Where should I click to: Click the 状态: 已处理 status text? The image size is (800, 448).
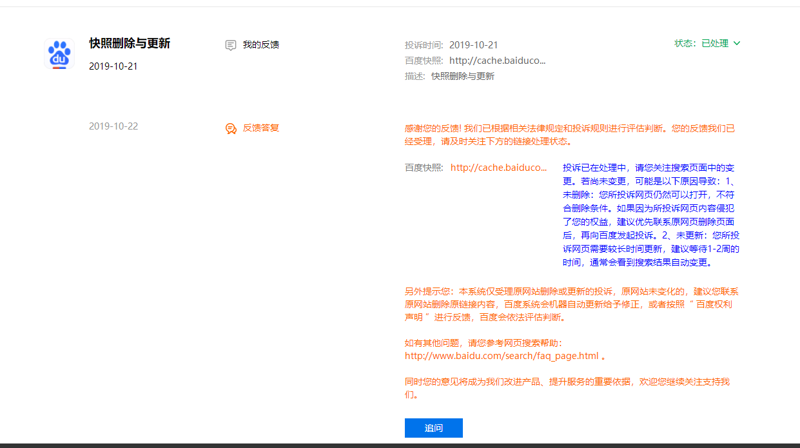click(x=701, y=43)
